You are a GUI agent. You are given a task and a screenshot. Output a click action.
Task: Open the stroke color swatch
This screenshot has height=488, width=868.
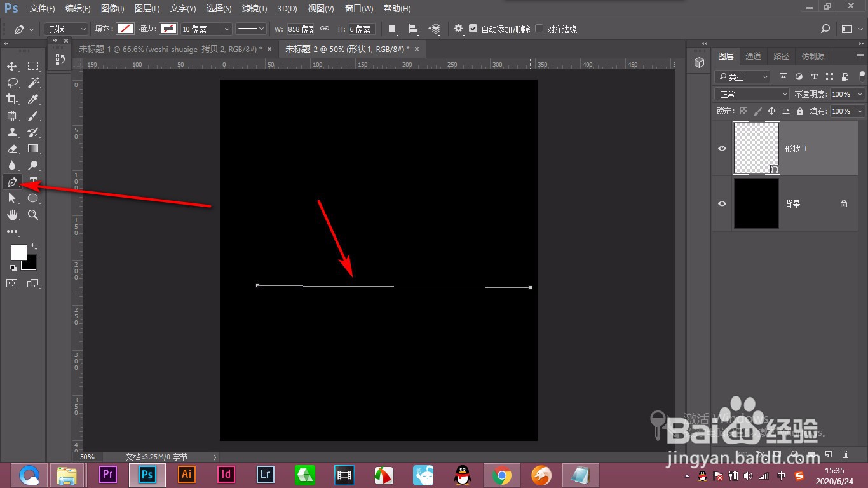pyautogui.click(x=168, y=29)
